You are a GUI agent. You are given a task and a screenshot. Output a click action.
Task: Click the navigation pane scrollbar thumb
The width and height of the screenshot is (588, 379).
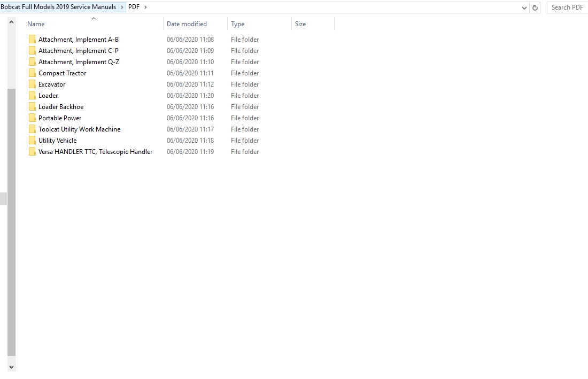coord(12,222)
